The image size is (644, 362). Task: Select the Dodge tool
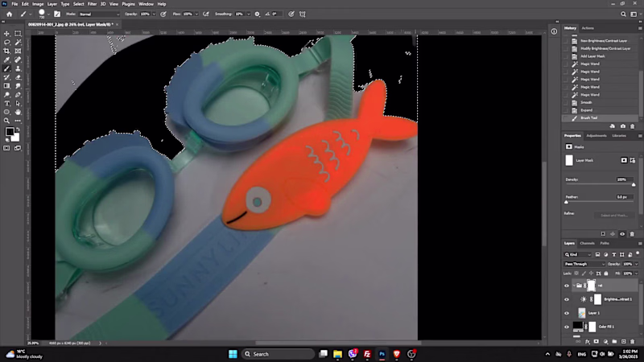[7, 95]
